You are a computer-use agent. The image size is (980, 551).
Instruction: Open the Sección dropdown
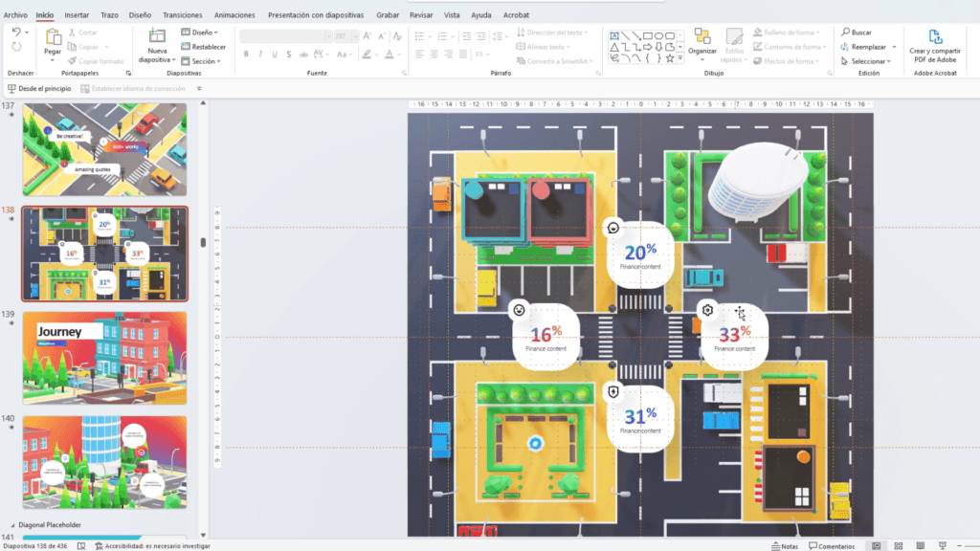coord(201,61)
